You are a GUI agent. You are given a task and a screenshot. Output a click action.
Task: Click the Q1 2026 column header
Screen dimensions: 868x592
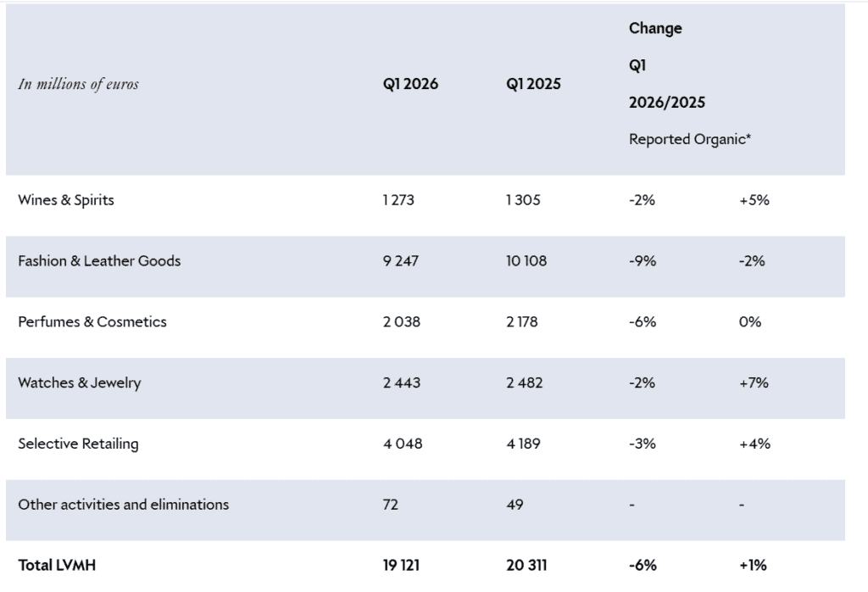[x=410, y=84]
